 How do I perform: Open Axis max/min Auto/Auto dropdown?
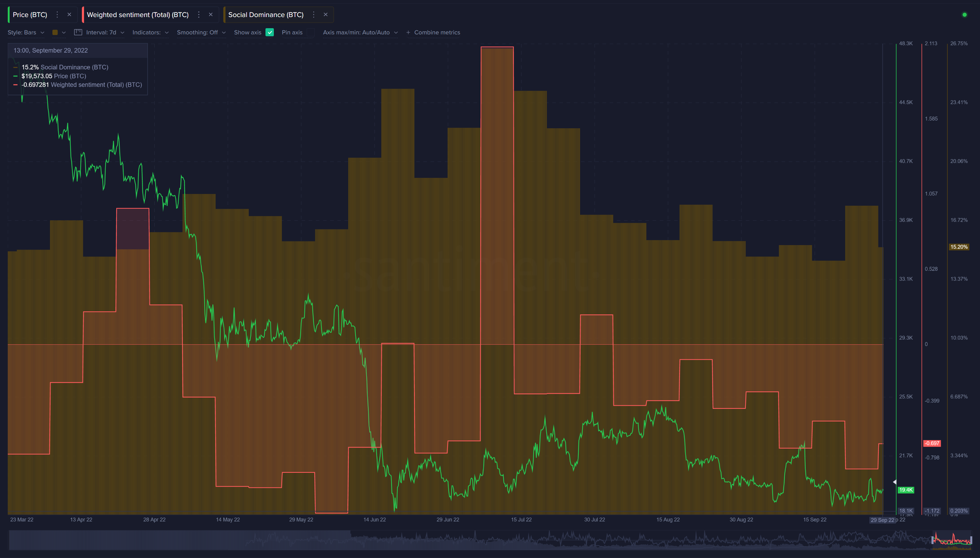coord(360,33)
